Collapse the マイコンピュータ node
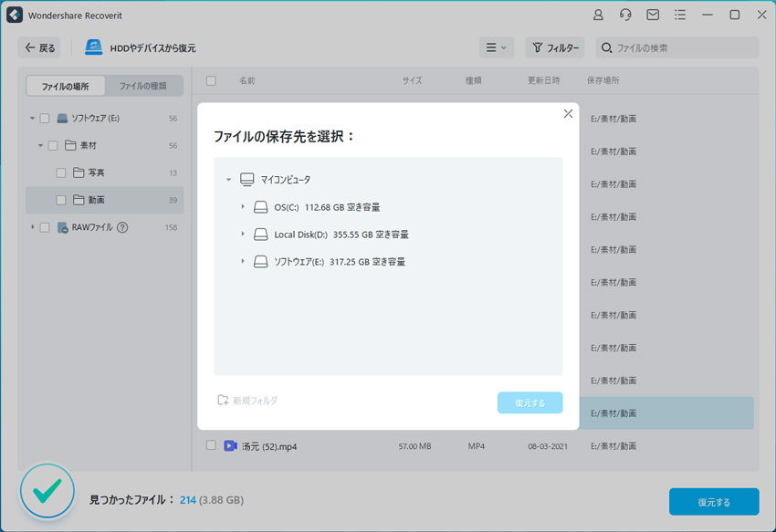This screenshot has height=532, width=776. pos(228,180)
